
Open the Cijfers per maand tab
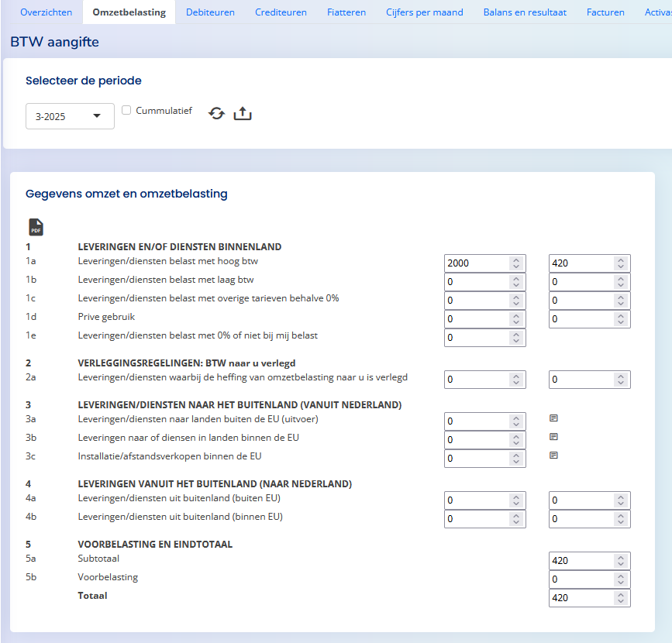pos(424,12)
